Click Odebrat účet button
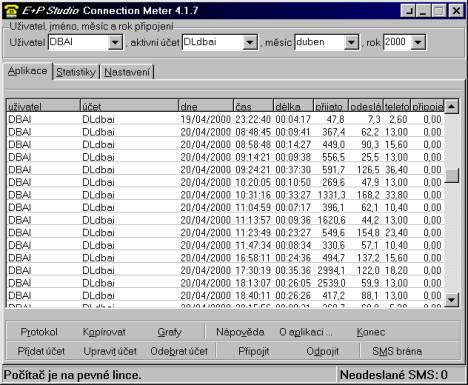The height and width of the screenshot is (385, 468). 179,351
